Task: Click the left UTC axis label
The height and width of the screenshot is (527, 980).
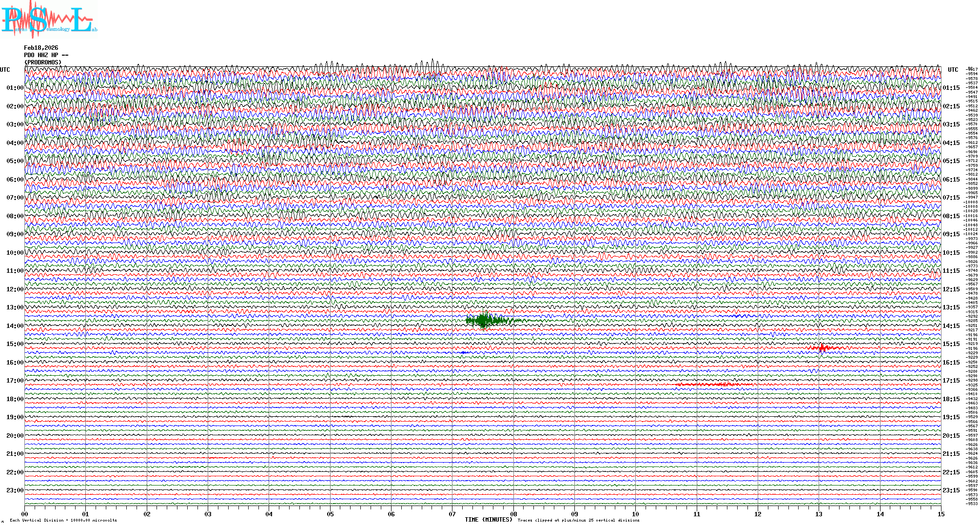Action: point(5,70)
